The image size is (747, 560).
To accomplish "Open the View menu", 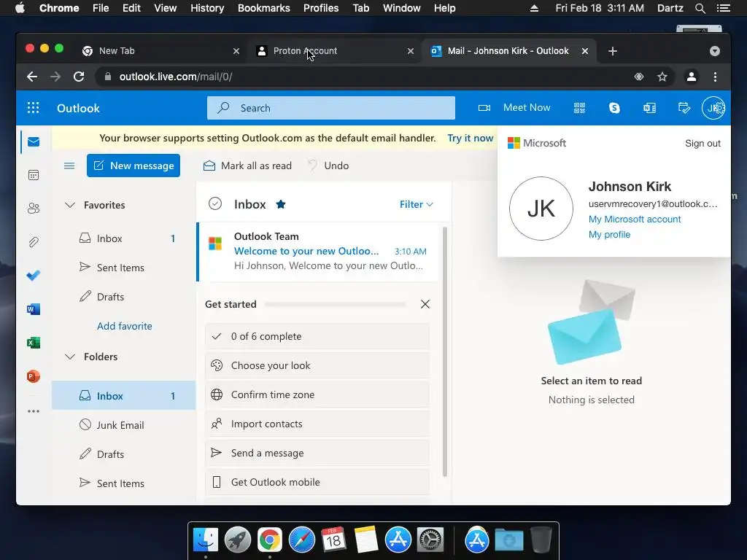I will [x=166, y=8].
